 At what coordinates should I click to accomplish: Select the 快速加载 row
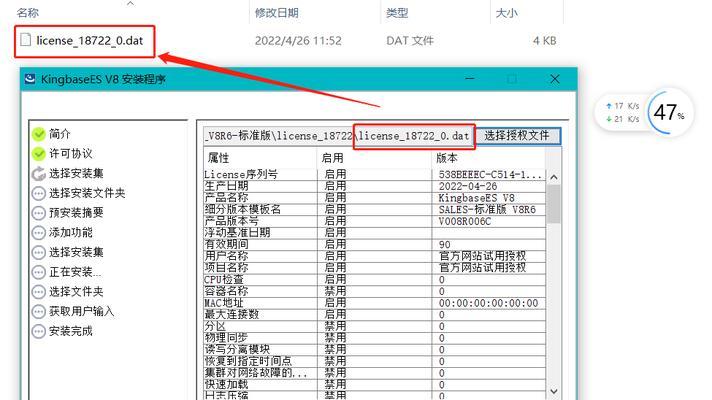(374, 385)
